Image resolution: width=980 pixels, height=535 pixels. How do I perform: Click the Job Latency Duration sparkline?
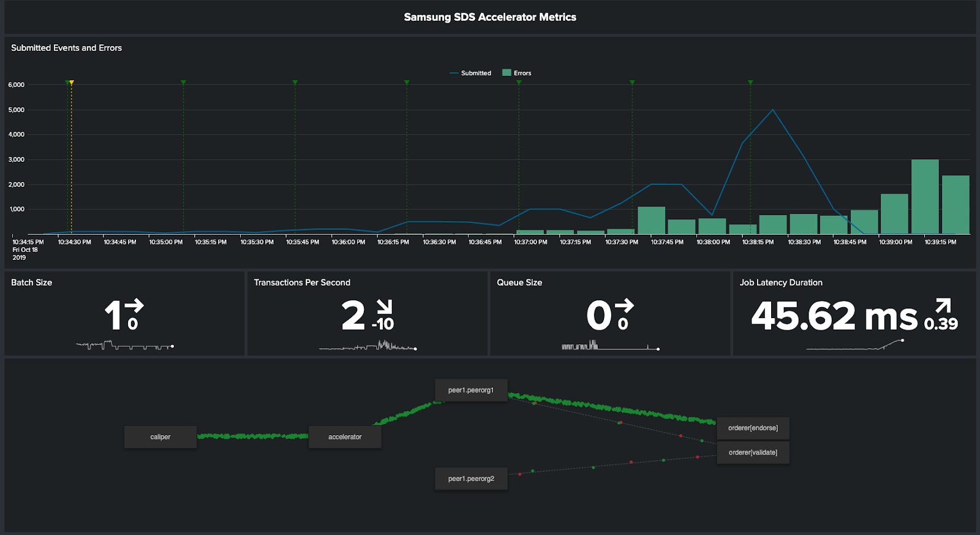pos(855,345)
